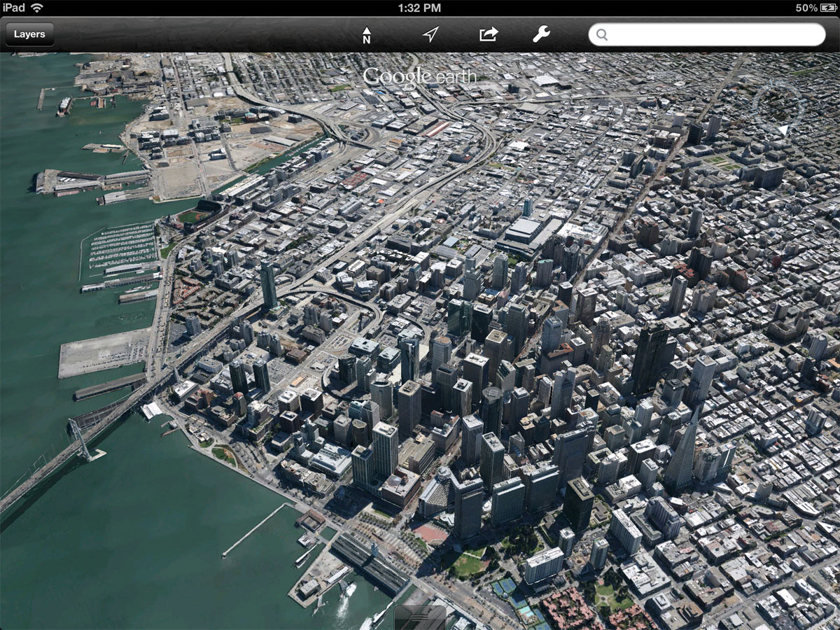This screenshot has height=630, width=840.
Task: Tap the my location arrow icon
Action: click(x=430, y=34)
